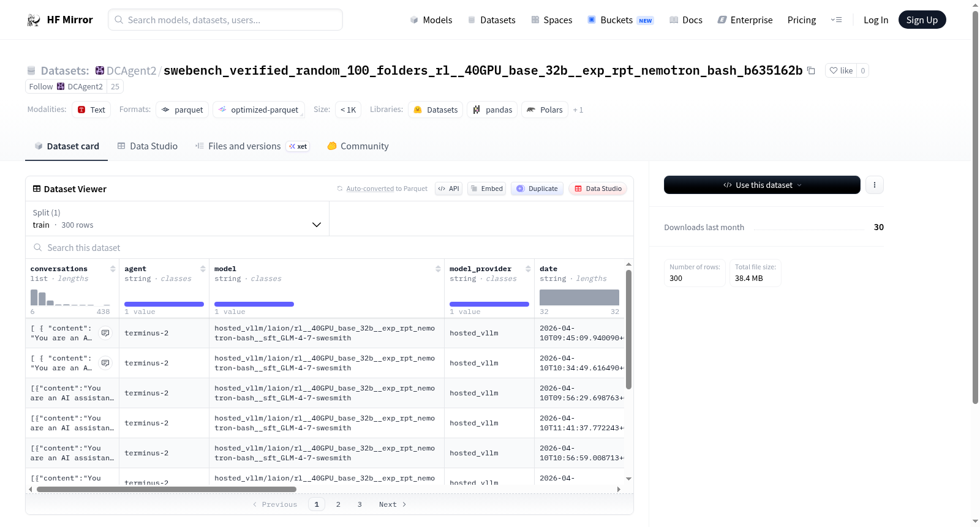The height and width of the screenshot is (527, 980).
Task: Go to page 2 of the dataset
Action: (x=338, y=504)
